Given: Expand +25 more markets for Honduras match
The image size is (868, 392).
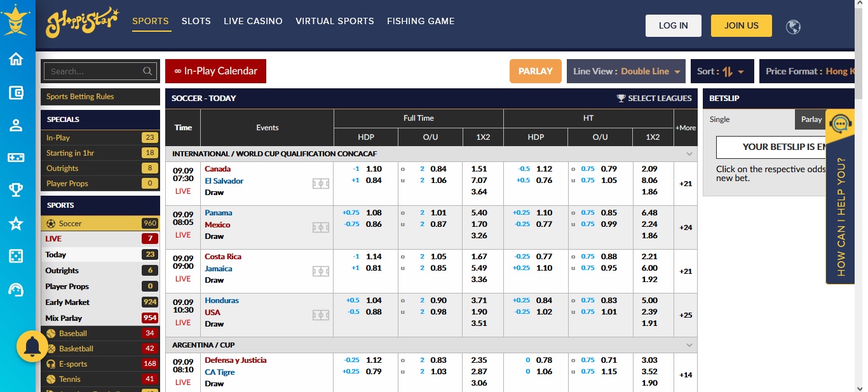Looking at the screenshot, I should (686, 315).
